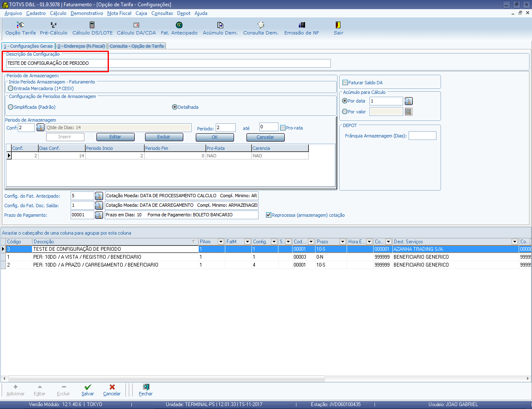Click horizontal scrollbar of the grid
The height and width of the screenshot is (409, 532).
(x=166, y=379)
